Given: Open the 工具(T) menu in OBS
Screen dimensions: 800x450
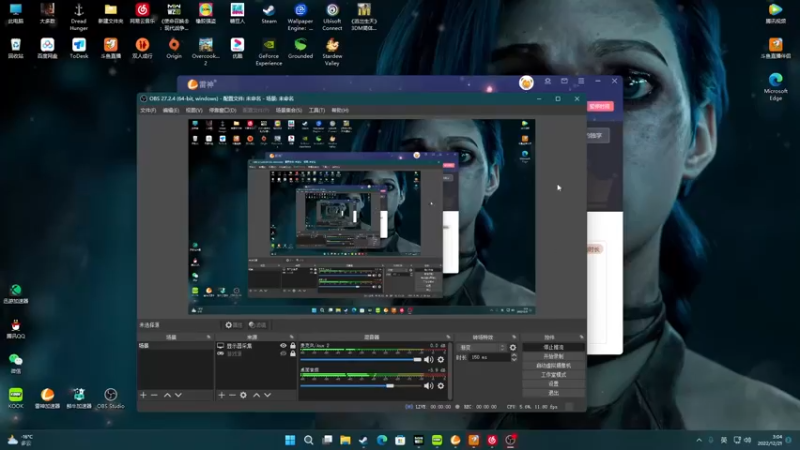Looking at the screenshot, I should pyautogui.click(x=317, y=110).
